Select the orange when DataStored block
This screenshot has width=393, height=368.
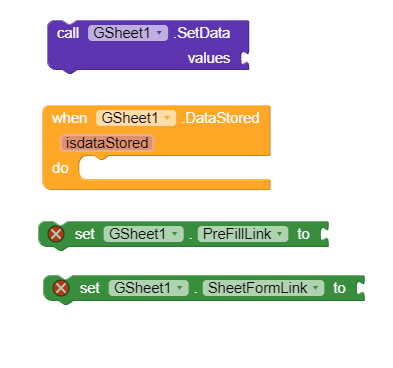click(x=156, y=148)
